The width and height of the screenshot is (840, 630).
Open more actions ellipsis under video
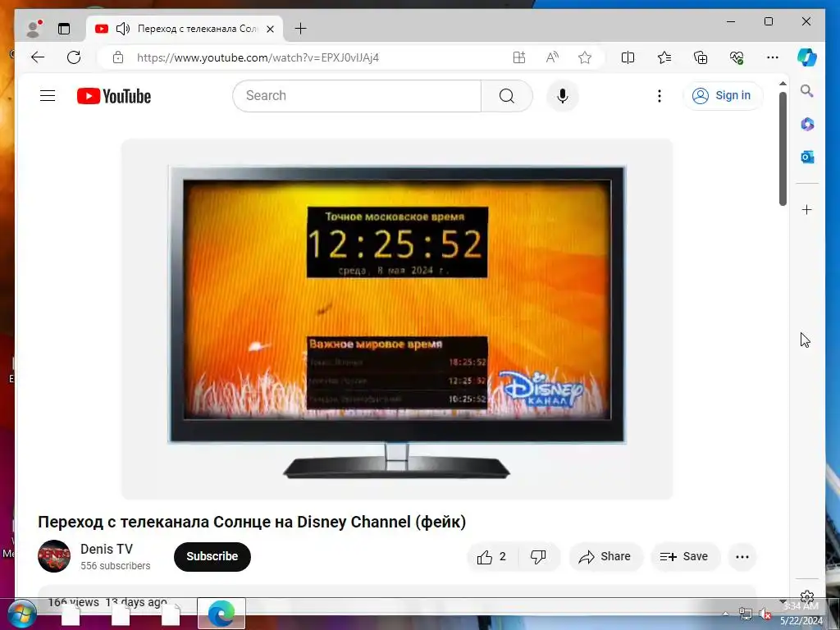coord(742,557)
